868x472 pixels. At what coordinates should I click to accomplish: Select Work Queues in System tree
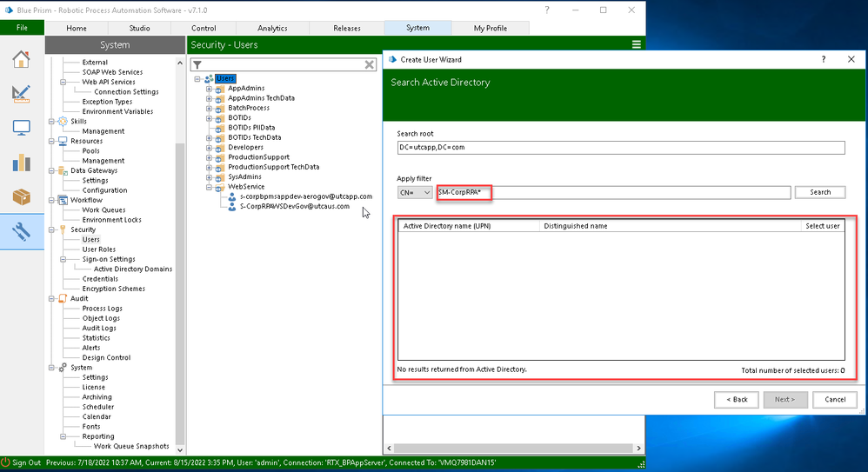(104, 210)
